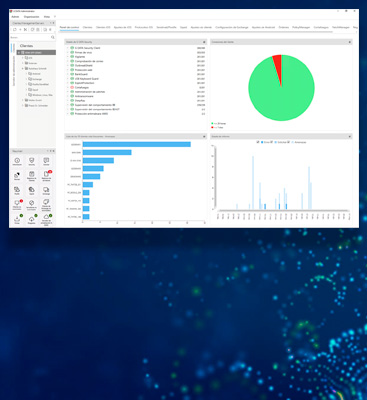
Task: Switch to the Clientes tab
Action: pyautogui.click(x=87, y=27)
